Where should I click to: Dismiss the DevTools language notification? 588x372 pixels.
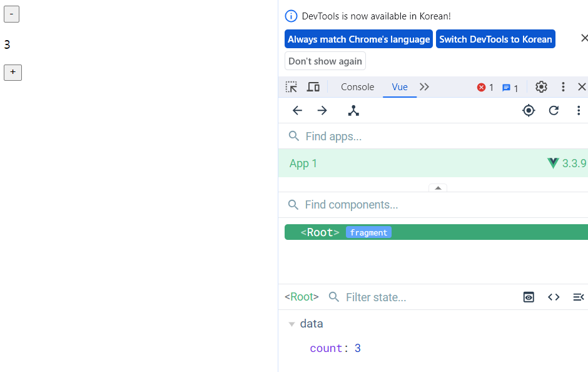[584, 38]
